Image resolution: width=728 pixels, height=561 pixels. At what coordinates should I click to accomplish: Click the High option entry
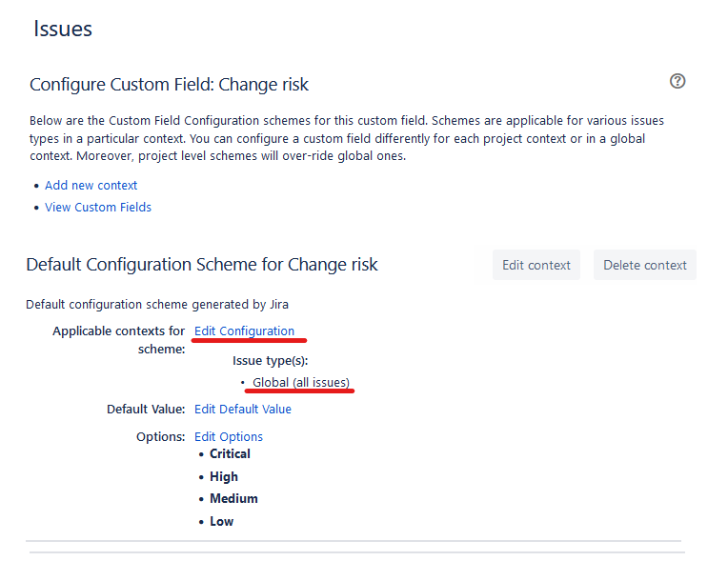224,477
